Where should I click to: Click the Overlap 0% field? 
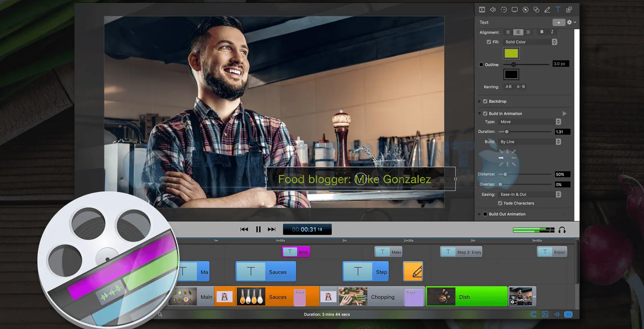[x=562, y=184]
